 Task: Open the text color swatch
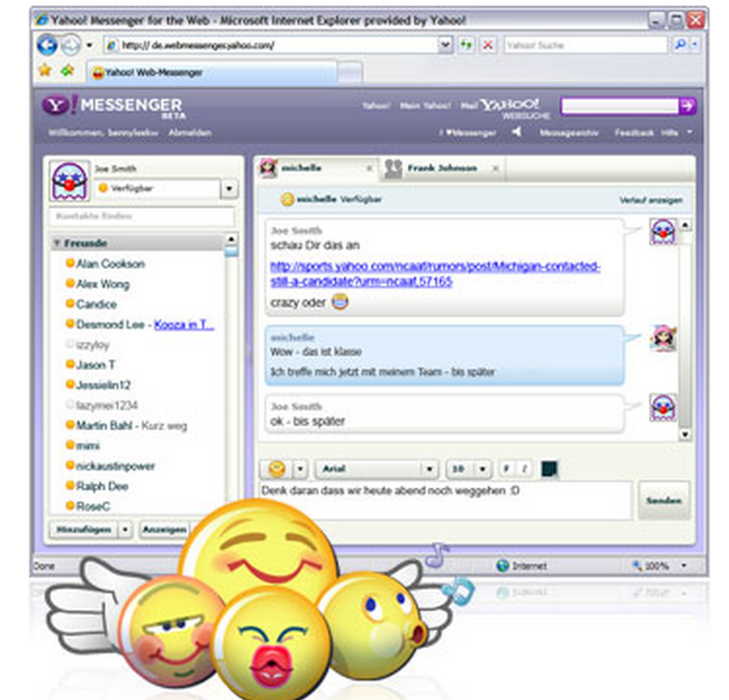tap(549, 469)
